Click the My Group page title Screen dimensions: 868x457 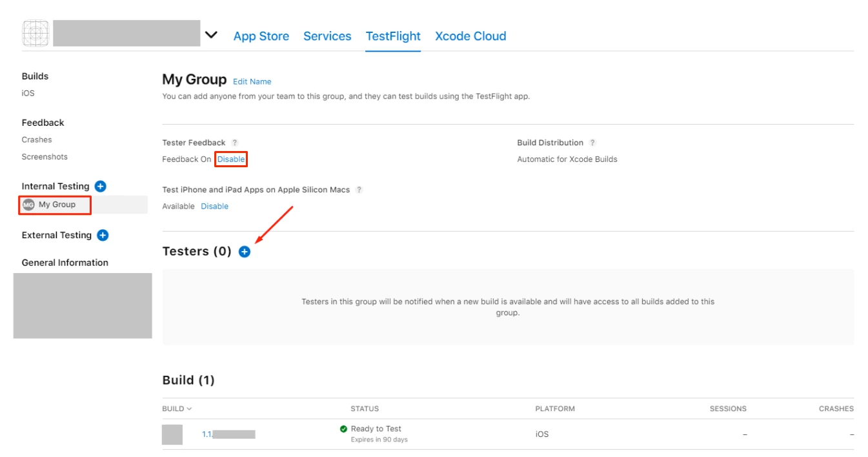(194, 79)
